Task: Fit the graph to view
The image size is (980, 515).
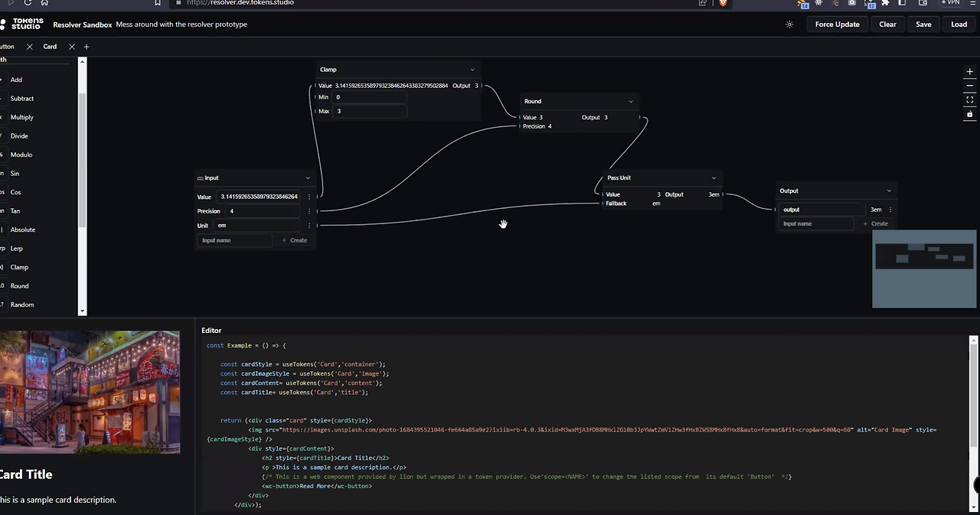Action: click(x=969, y=99)
